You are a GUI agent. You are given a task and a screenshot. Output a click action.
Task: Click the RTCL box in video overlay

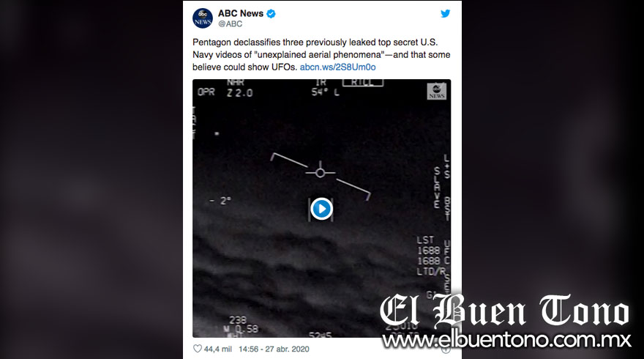click(363, 83)
